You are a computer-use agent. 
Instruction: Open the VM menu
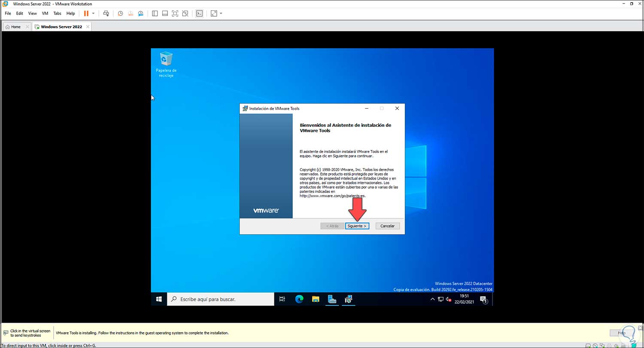tap(45, 13)
